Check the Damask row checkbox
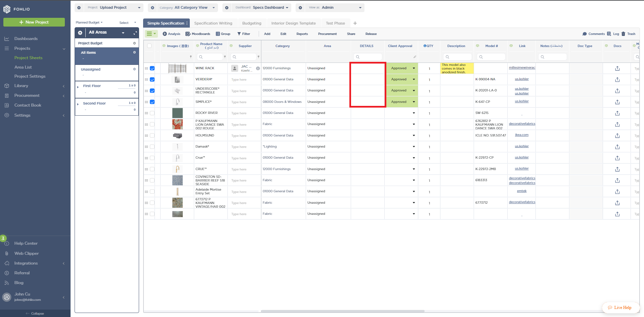 [x=152, y=147]
